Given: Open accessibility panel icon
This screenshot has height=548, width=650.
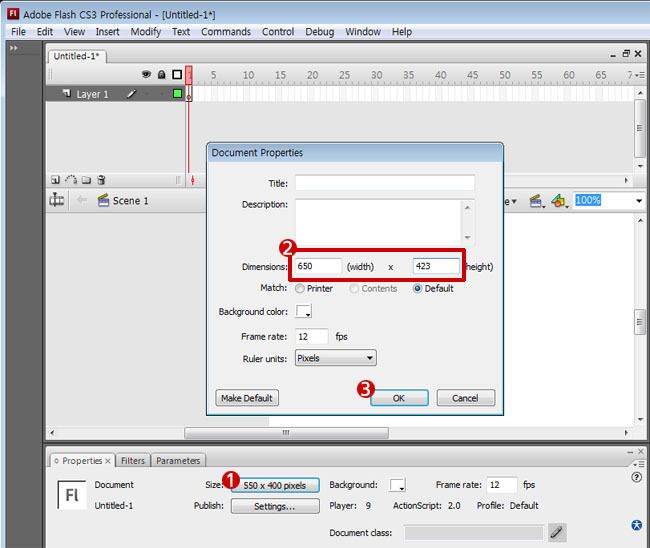Looking at the screenshot, I should [636, 525].
